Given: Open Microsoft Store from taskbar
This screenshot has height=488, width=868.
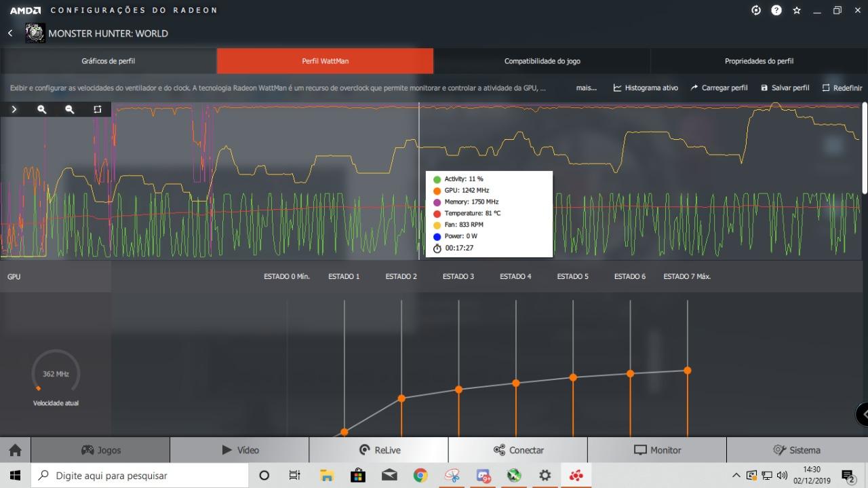Looking at the screenshot, I should [x=358, y=475].
